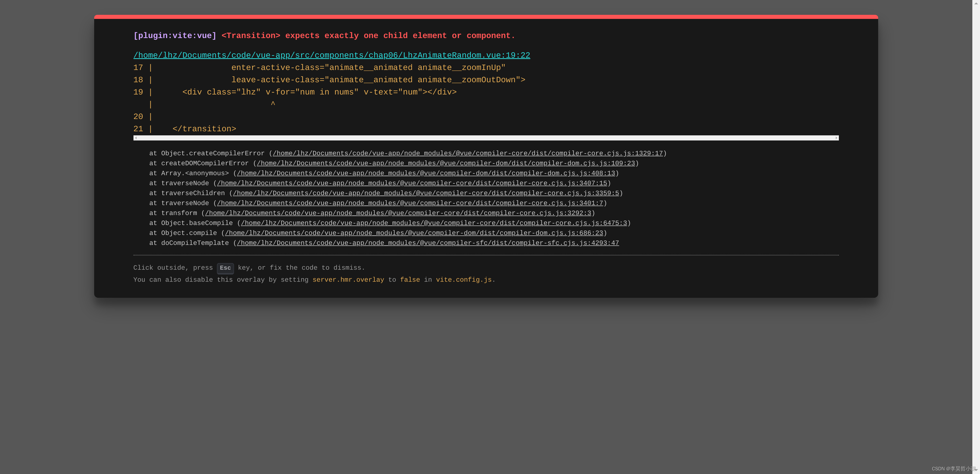980x474 pixels.
Task: Open the LhzAnimateRandom.vue file link
Action: coord(331,55)
